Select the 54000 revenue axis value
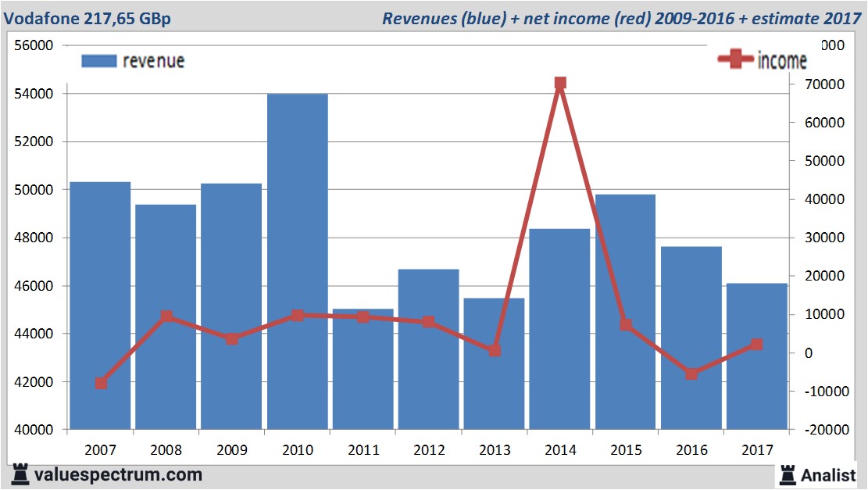 click(34, 94)
